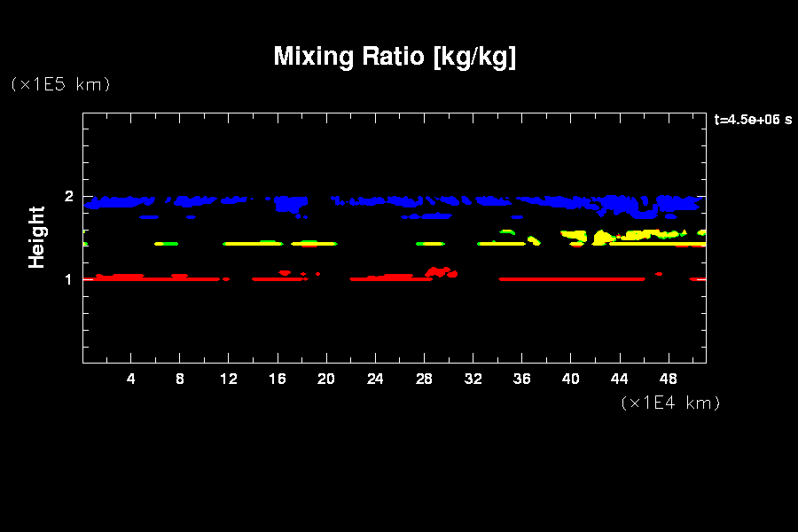Select x-axis tick label 20

point(326,379)
